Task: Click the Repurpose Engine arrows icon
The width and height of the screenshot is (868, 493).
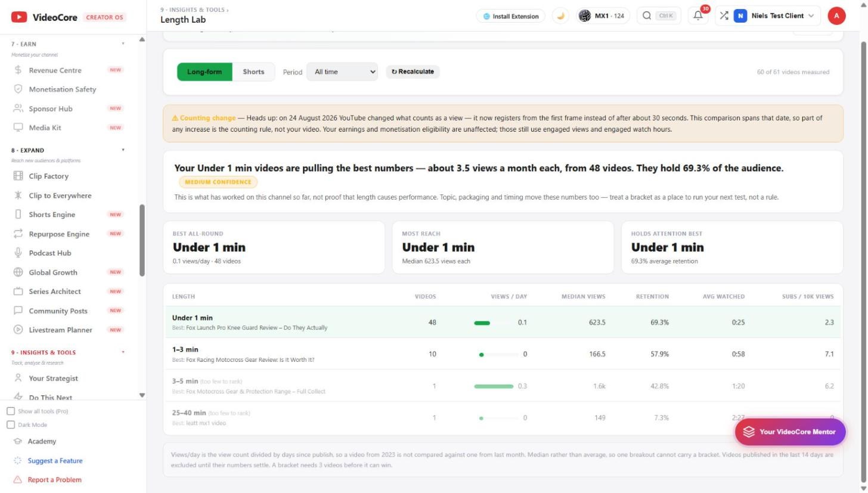Action: (x=18, y=234)
